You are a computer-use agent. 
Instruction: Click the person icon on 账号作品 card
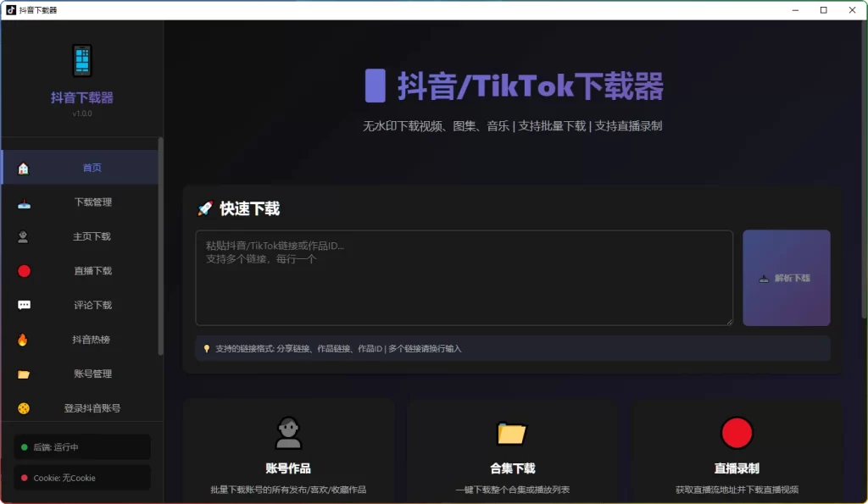click(289, 433)
